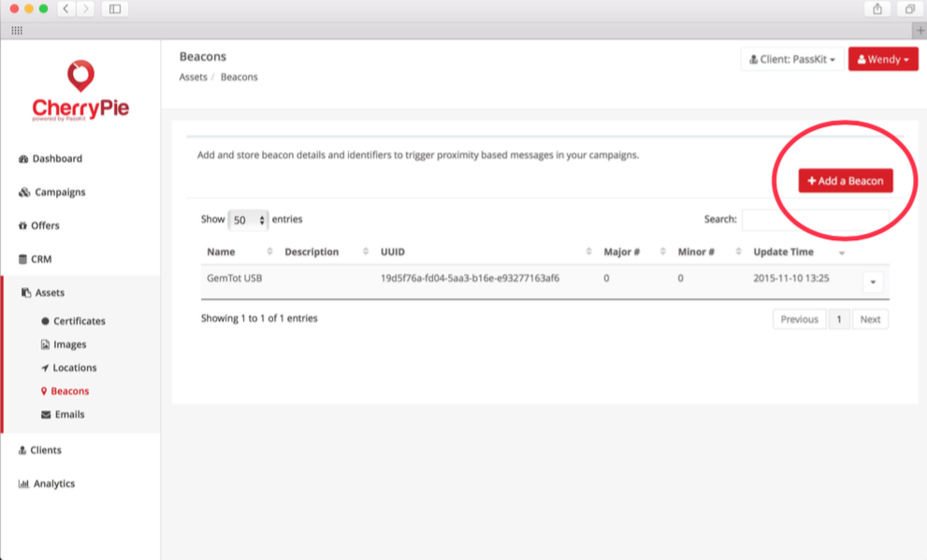This screenshot has width=927, height=560.
Task: Go back using browser back arrow
Action: click(x=66, y=8)
